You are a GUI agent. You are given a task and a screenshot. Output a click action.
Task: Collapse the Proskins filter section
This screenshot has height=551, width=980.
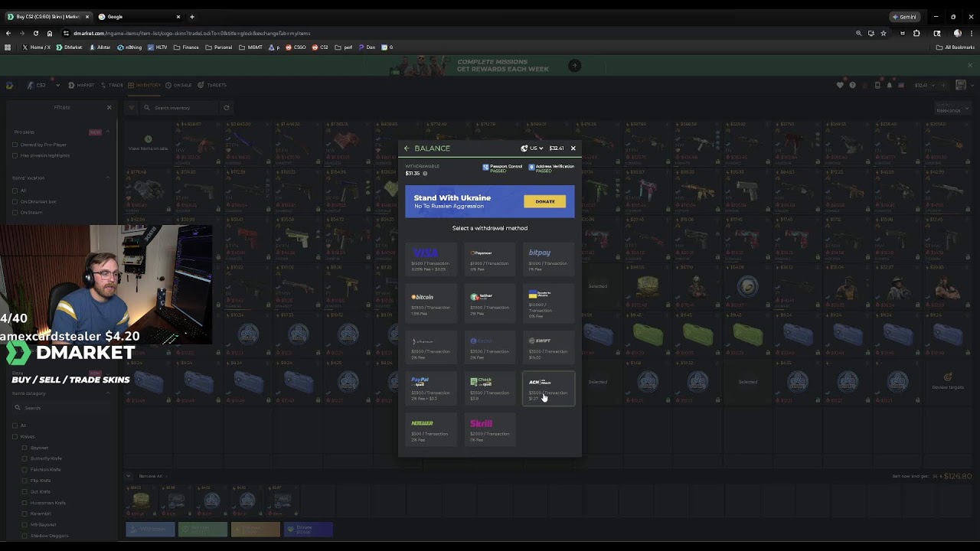107,132
